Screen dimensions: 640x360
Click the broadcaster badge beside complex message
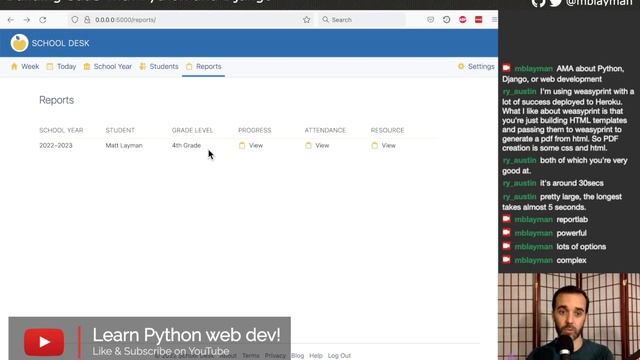click(507, 260)
